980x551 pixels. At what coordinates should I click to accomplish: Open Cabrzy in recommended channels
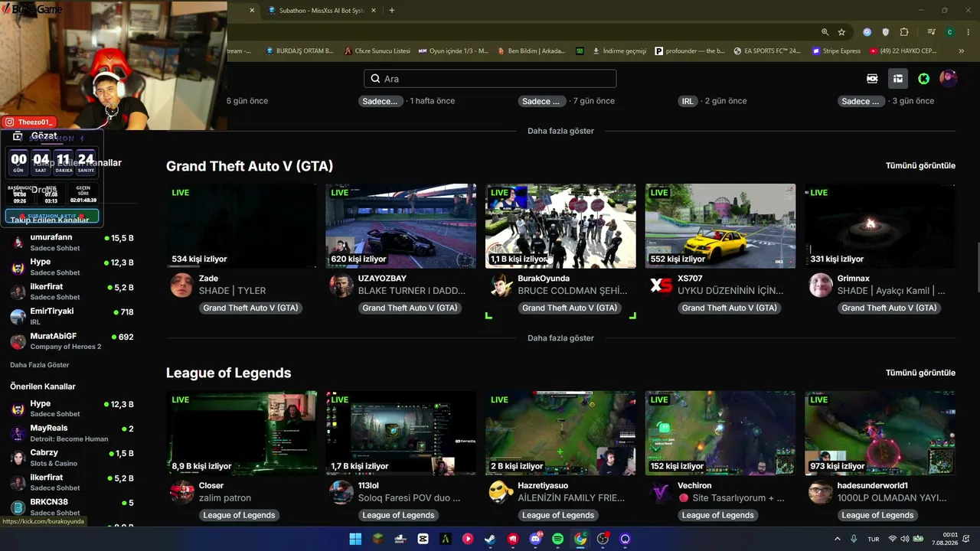click(x=73, y=458)
